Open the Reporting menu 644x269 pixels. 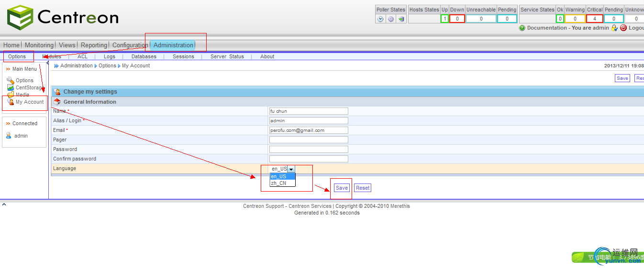(94, 45)
